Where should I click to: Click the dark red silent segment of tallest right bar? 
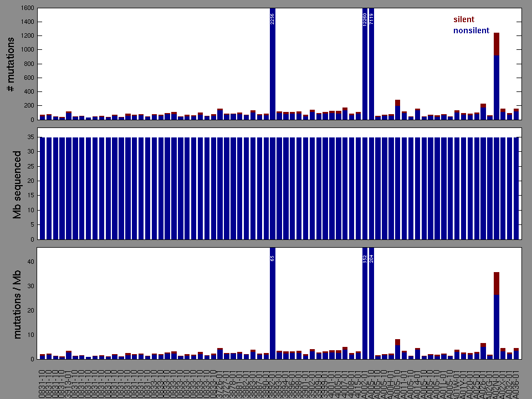click(x=497, y=44)
